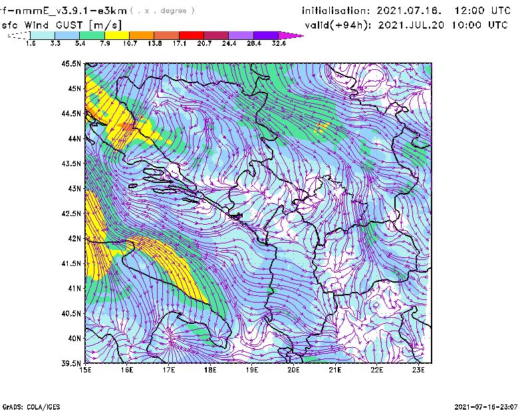Click the light blue swatch after 3.3
The width and height of the screenshot is (532, 411).
(67, 35)
